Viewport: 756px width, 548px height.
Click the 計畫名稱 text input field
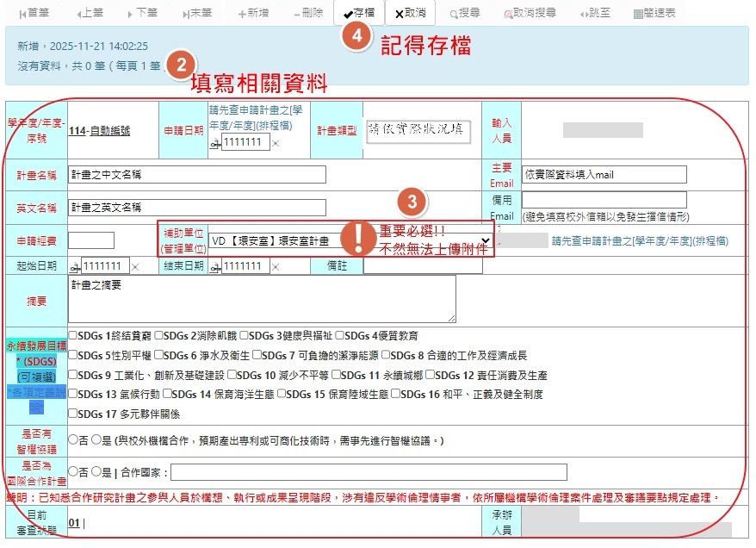click(196, 174)
